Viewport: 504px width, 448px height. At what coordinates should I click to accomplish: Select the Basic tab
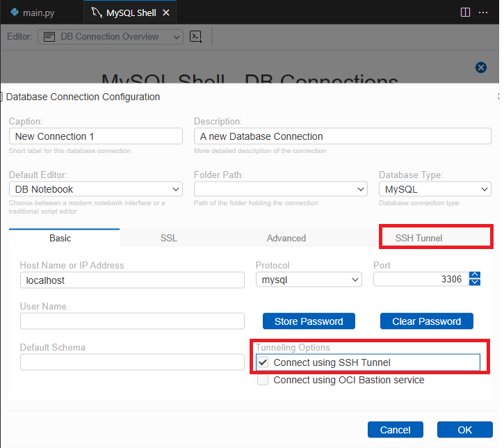(x=64, y=238)
